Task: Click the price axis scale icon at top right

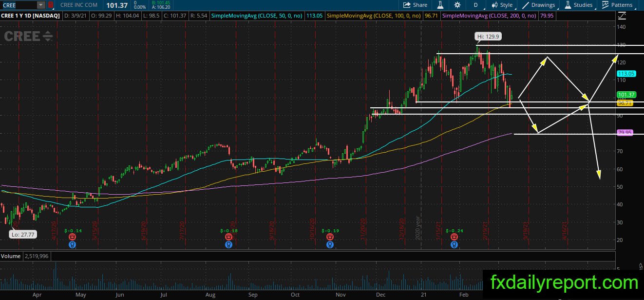Action: 622,16
